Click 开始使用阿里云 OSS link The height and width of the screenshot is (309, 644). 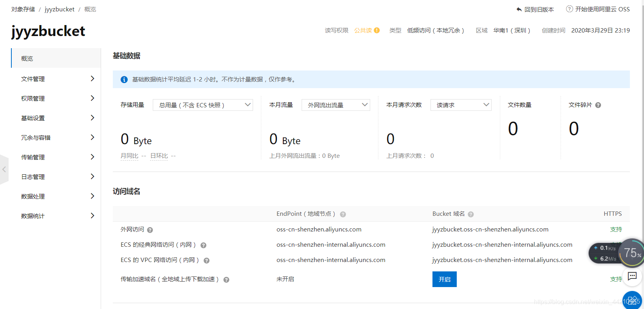coord(602,9)
